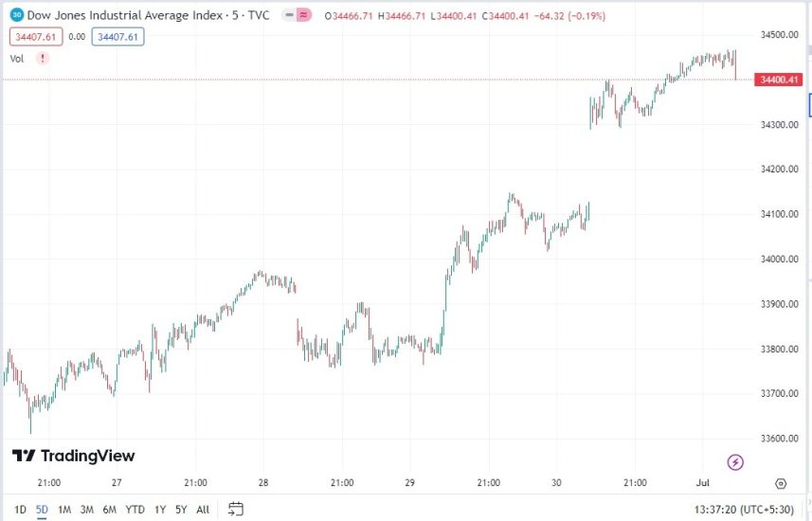This screenshot has width=812, height=521.
Task: Click the TradingView logo
Action: [x=73, y=456]
